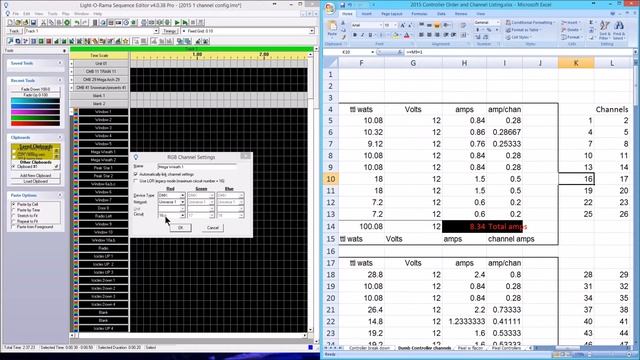
Task: Click the Save disk icon in Light-O-Rama toolbar
Action: [x=33, y=22]
